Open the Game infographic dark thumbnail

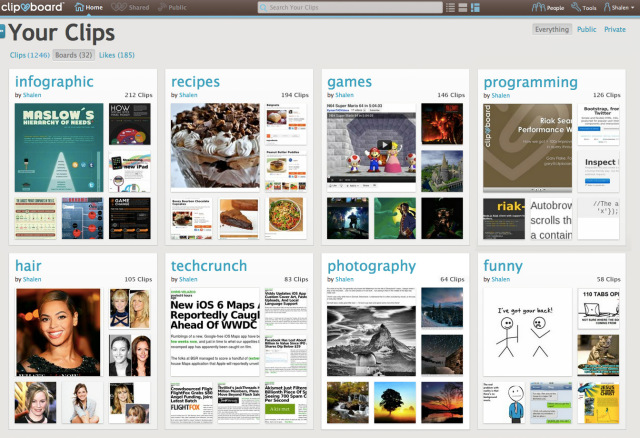click(x=130, y=218)
